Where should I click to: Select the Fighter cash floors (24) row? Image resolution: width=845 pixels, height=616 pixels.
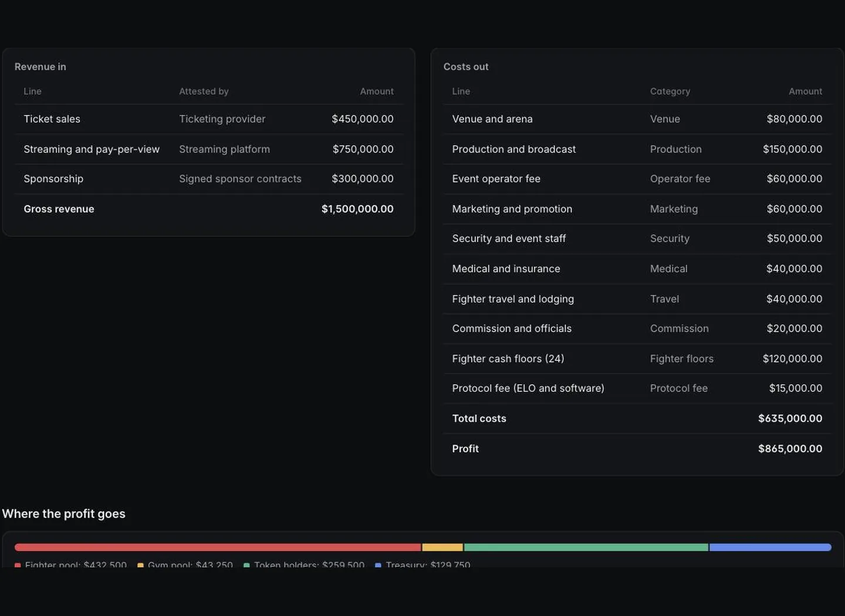coord(637,358)
